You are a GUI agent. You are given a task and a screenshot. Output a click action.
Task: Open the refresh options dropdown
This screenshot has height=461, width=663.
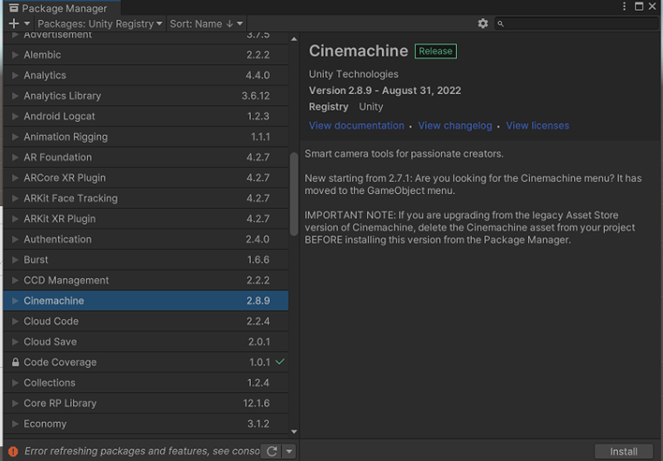289,451
